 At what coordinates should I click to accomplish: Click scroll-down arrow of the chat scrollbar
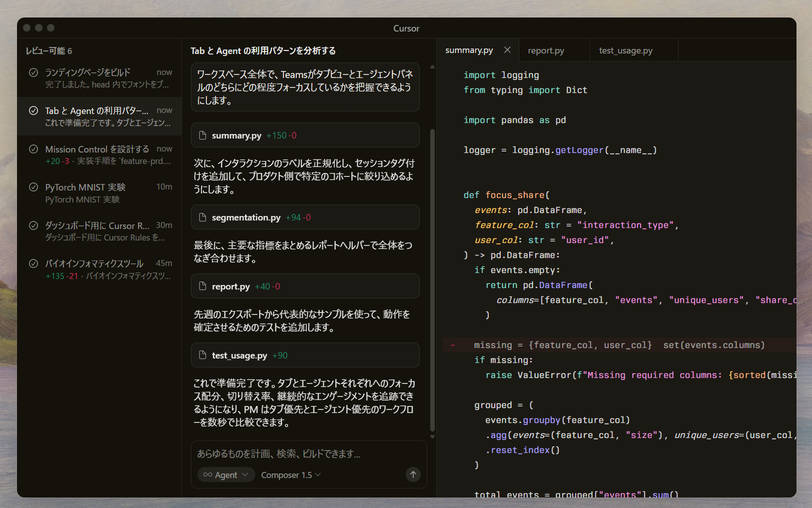coord(432,437)
